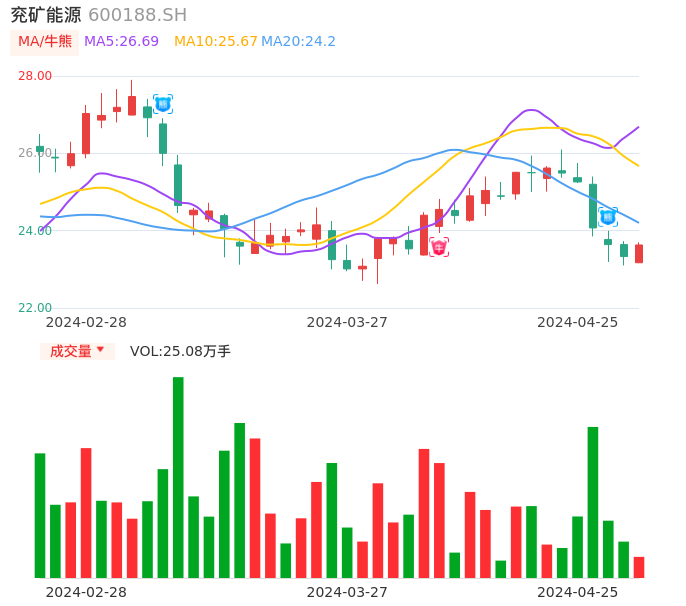The width and height of the screenshot is (686, 606).
Task: Click the 2024-03-27 date under the price chart
Action: click(347, 322)
